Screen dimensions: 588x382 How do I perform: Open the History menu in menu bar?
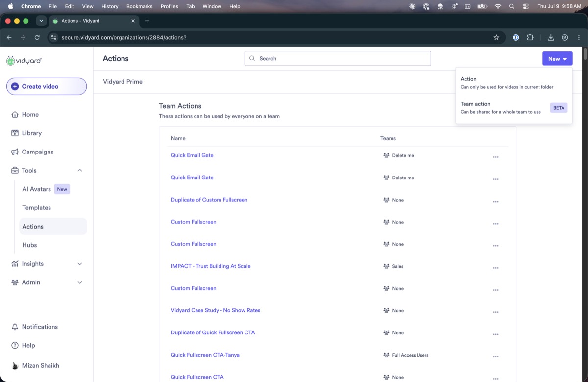click(110, 6)
